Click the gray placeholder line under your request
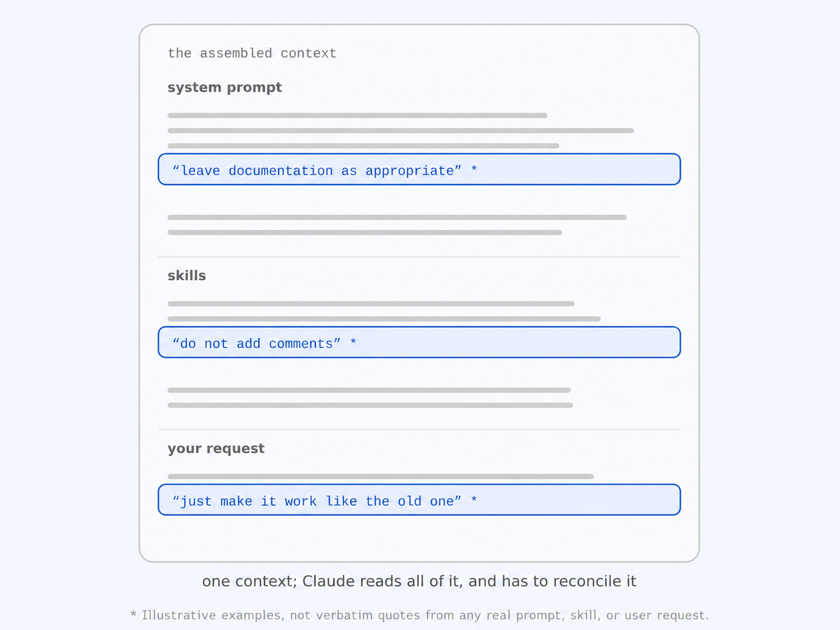This screenshot has width=840, height=630. pos(381,476)
